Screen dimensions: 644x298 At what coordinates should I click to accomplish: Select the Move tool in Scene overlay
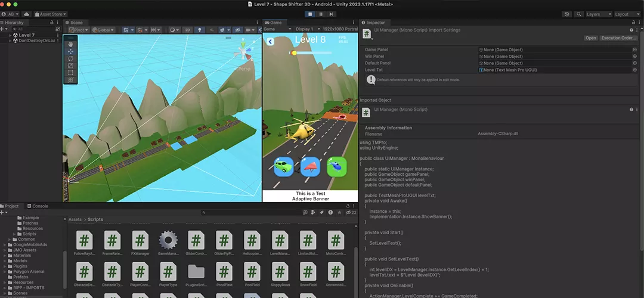pos(70,52)
